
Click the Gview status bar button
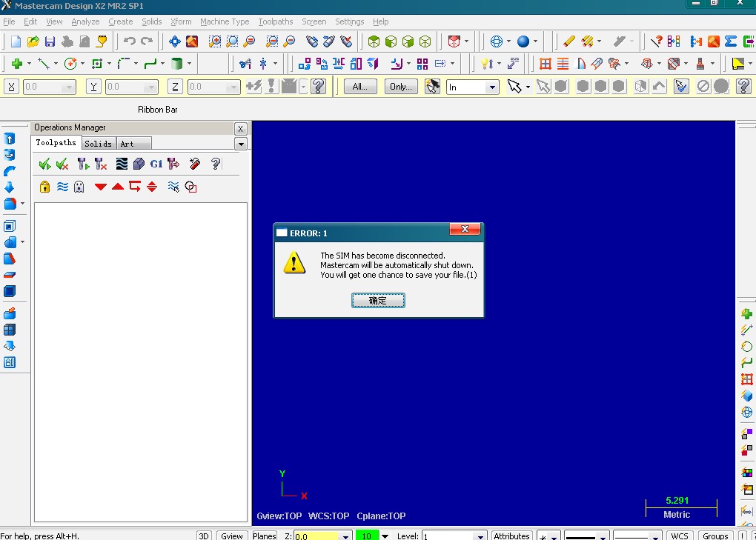click(232, 535)
